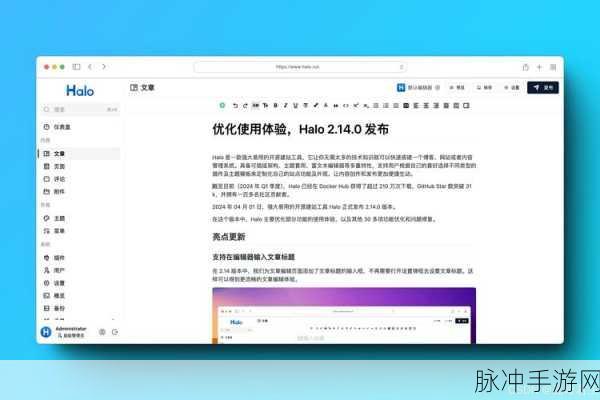600x400 pixels.
Task: Click the Administrator profile avatar
Action: point(46,332)
